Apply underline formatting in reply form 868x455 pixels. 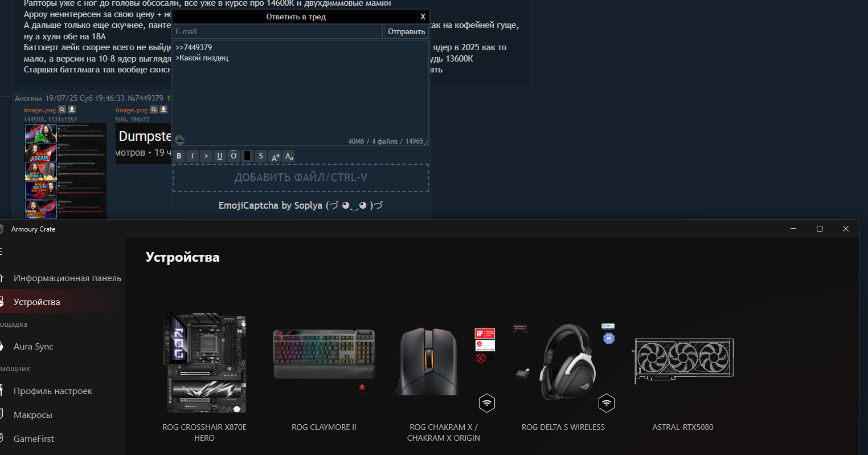(x=220, y=156)
